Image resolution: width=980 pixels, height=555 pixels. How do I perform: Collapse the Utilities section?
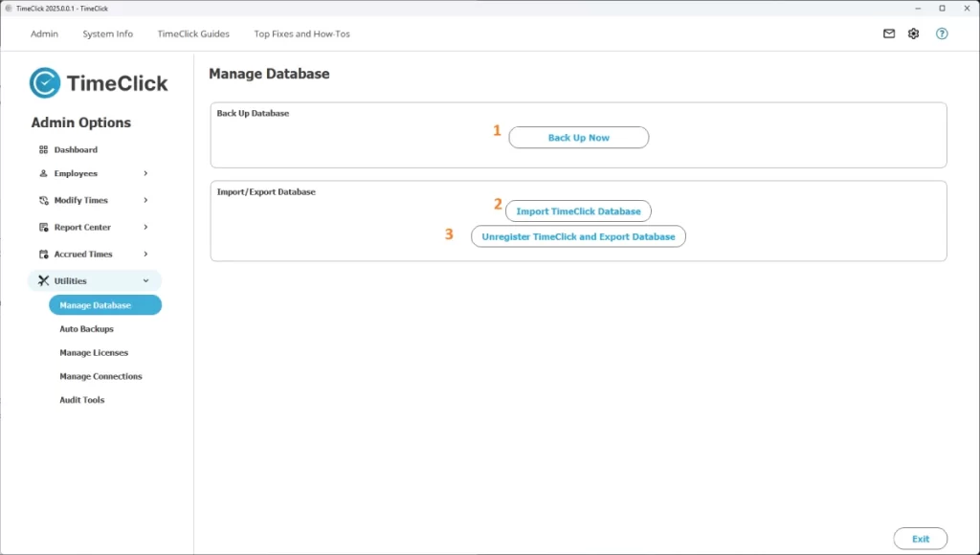(x=147, y=280)
